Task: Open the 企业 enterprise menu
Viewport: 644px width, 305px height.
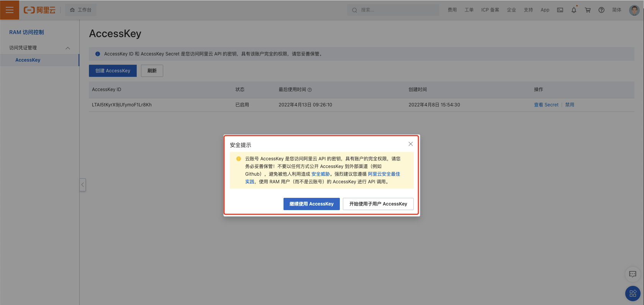Action: 511,10
